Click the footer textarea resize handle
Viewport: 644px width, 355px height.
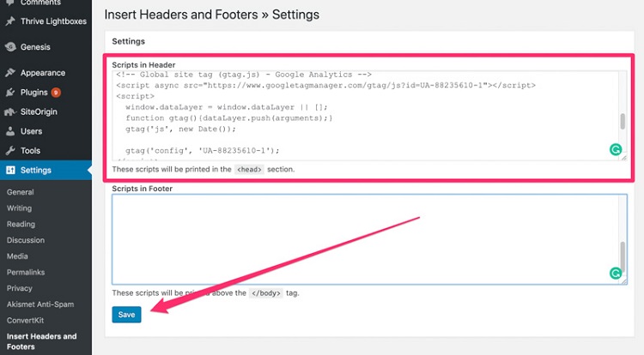pyautogui.click(x=624, y=281)
